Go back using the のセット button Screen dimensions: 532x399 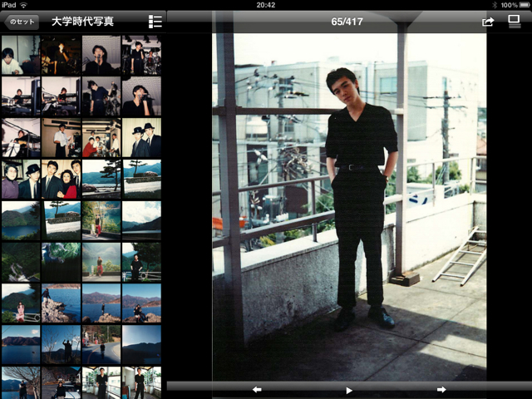[x=21, y=22]
